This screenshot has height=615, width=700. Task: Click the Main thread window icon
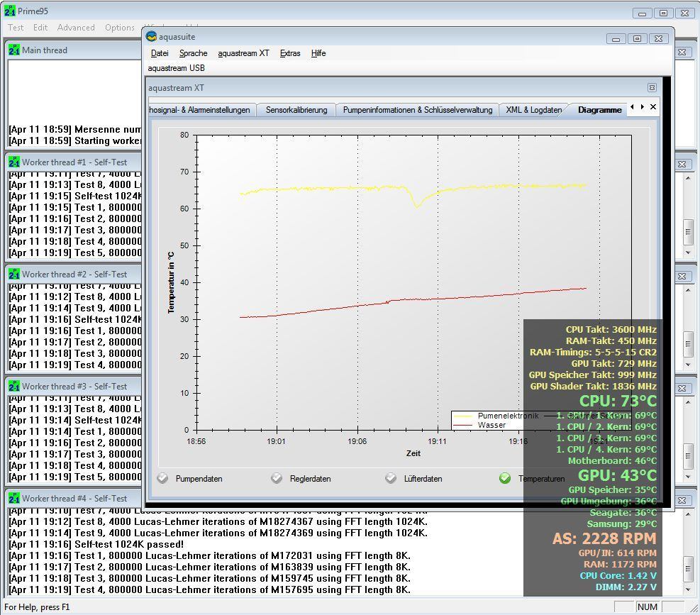(14, 50)
